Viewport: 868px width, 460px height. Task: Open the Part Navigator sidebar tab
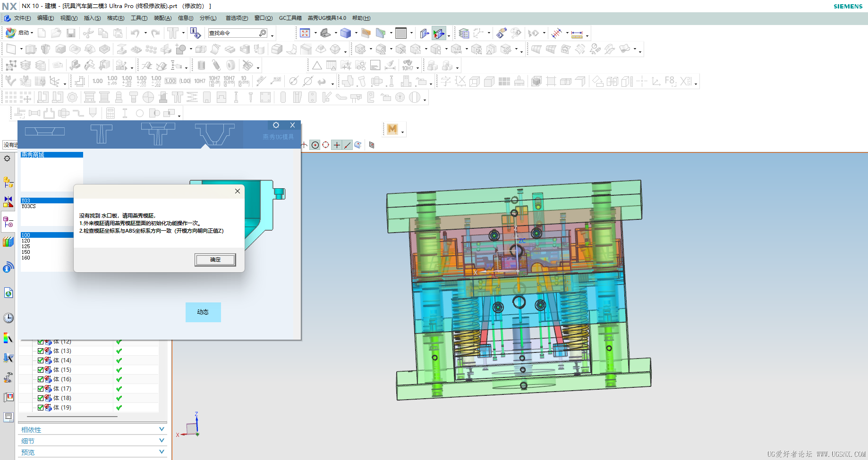[x=9, y=222]
